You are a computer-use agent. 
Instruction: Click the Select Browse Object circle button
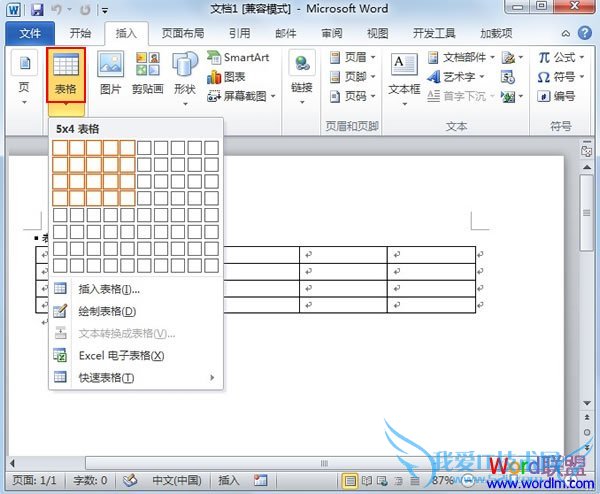587,432
